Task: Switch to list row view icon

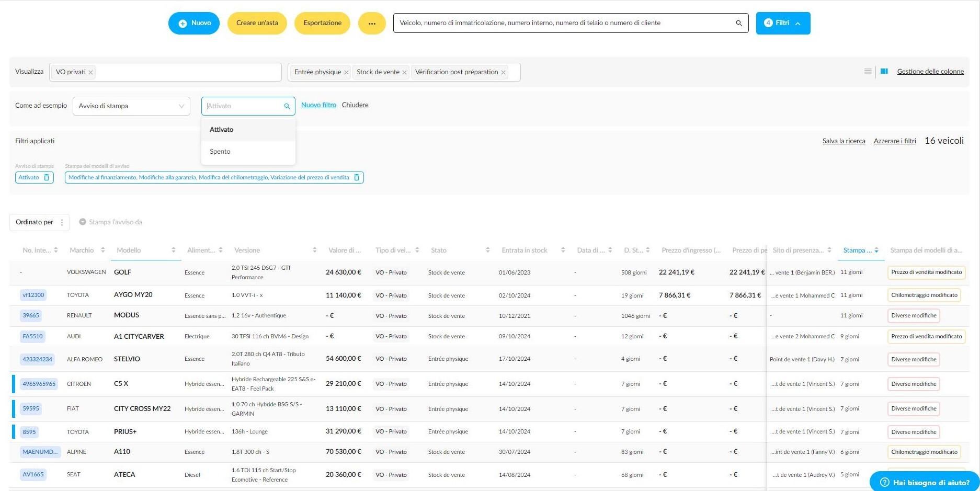Action: [x=868, y=72]
